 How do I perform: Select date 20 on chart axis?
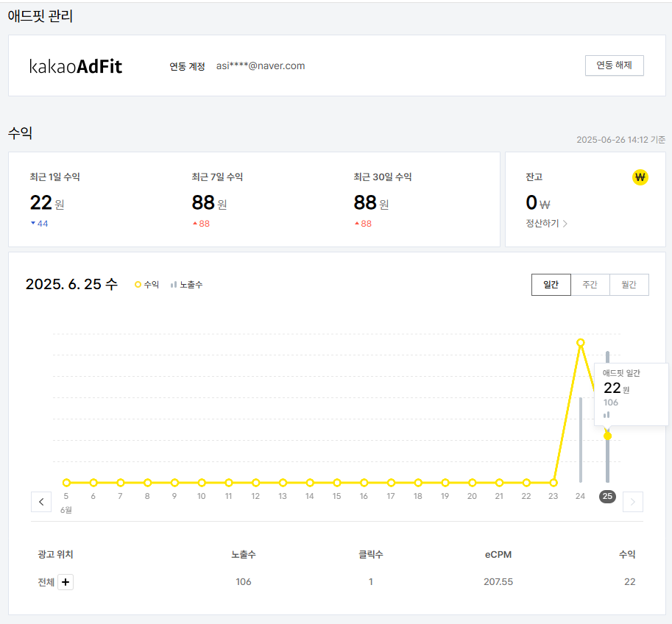tap(472, 496)
